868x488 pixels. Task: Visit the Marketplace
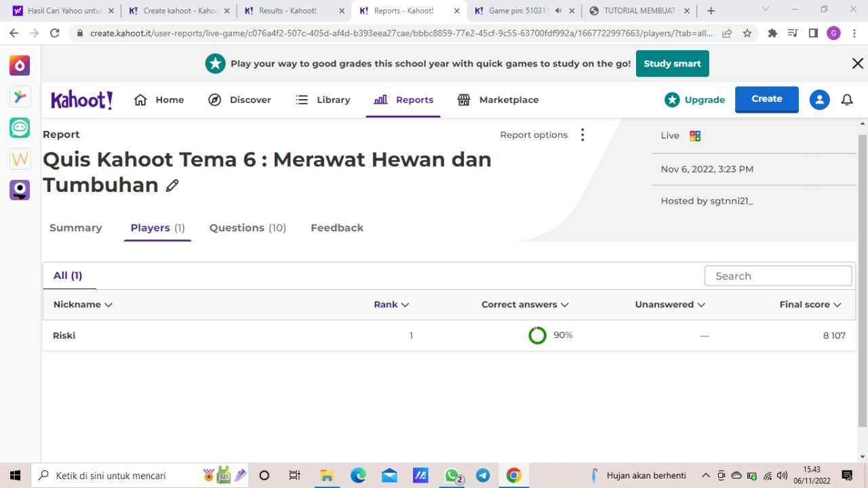[498, 100]
